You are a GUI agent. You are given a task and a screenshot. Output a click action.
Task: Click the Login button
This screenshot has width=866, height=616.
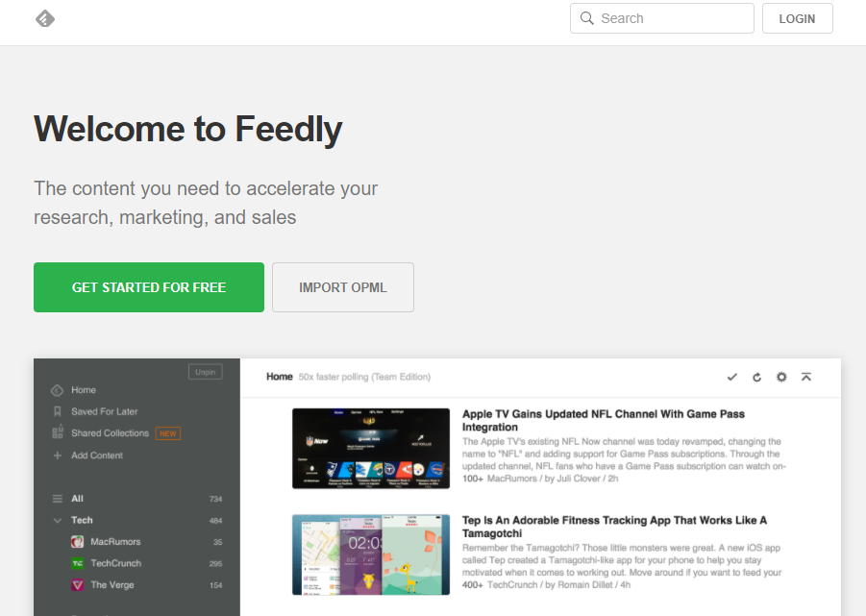[797, 18]
